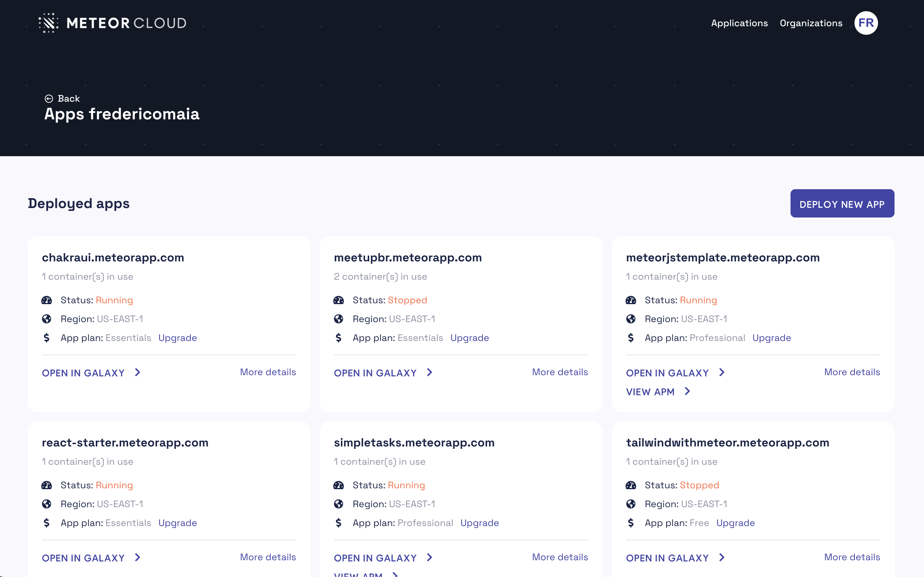View More details for simpletasks app
Viewport: 924px width, 577px height.
coord(560,557)
